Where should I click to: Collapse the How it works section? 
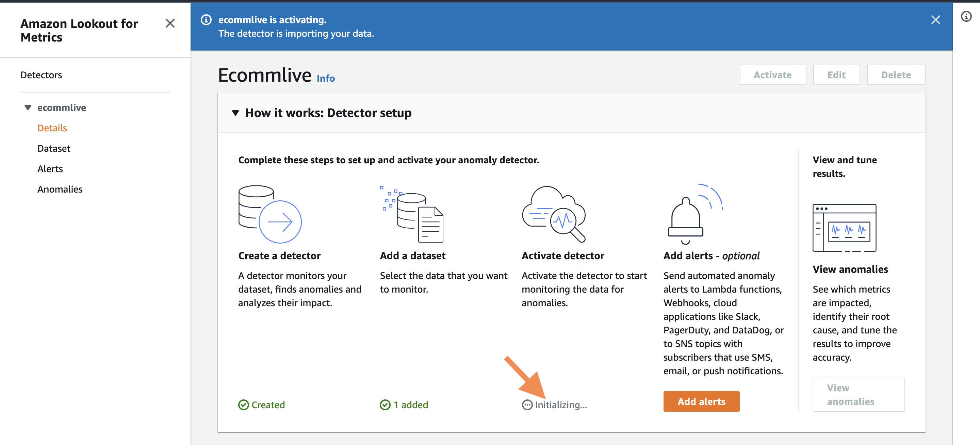[x=235, y=113]
